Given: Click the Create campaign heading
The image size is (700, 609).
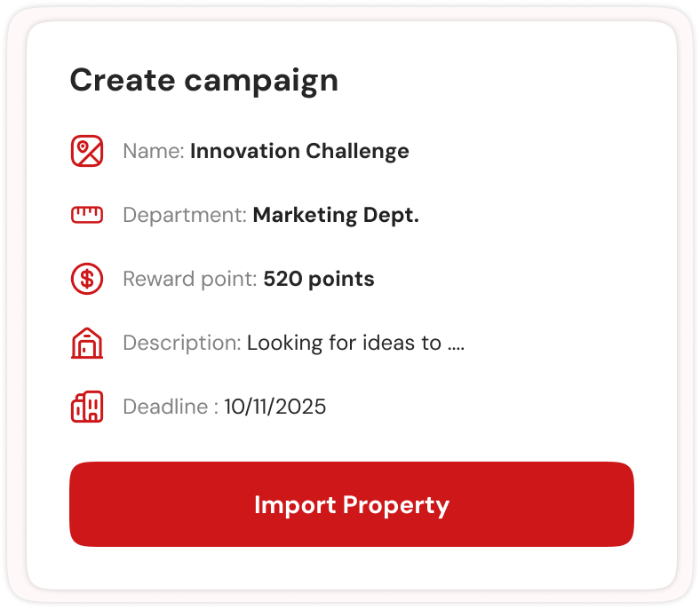Looking at the screenshot, I should [203, 80].
